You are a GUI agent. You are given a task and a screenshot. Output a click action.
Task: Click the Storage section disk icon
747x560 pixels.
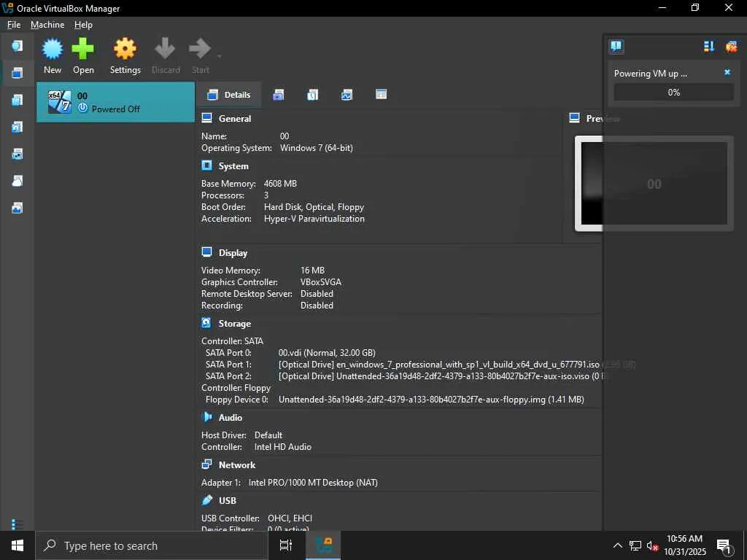pos(206,323)
